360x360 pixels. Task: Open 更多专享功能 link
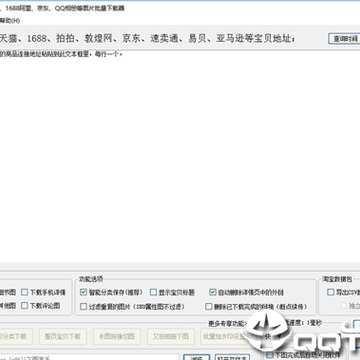227,323
